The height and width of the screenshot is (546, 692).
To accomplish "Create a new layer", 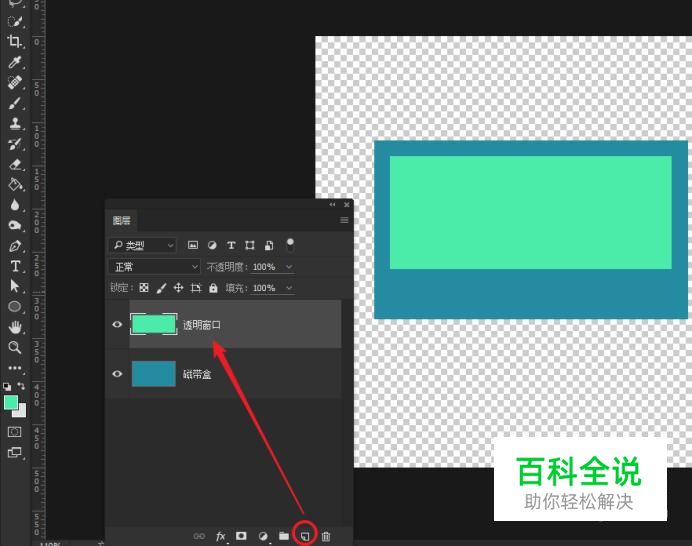I will click(305, 536).
